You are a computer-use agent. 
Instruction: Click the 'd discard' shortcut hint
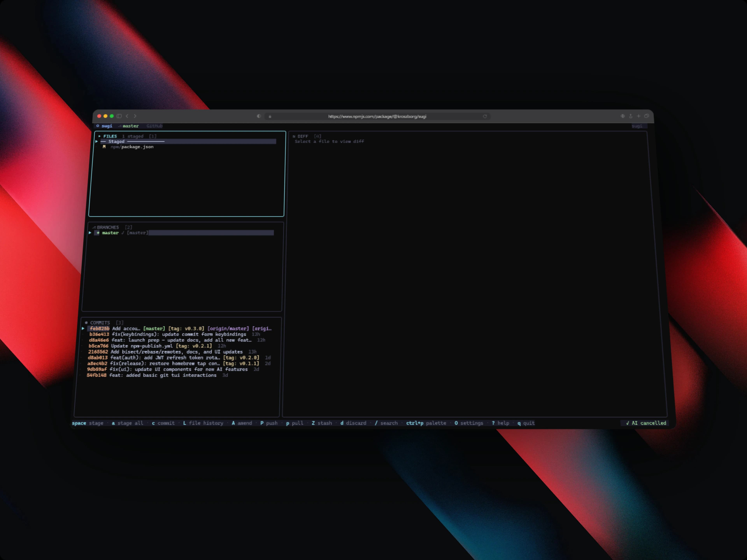click(x=353, y=423)
